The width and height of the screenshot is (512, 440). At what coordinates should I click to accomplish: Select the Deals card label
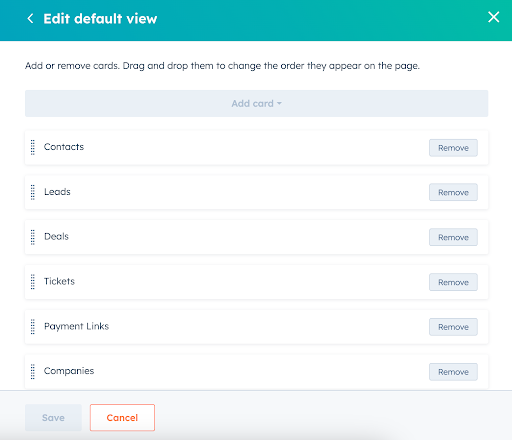(56, 236)
